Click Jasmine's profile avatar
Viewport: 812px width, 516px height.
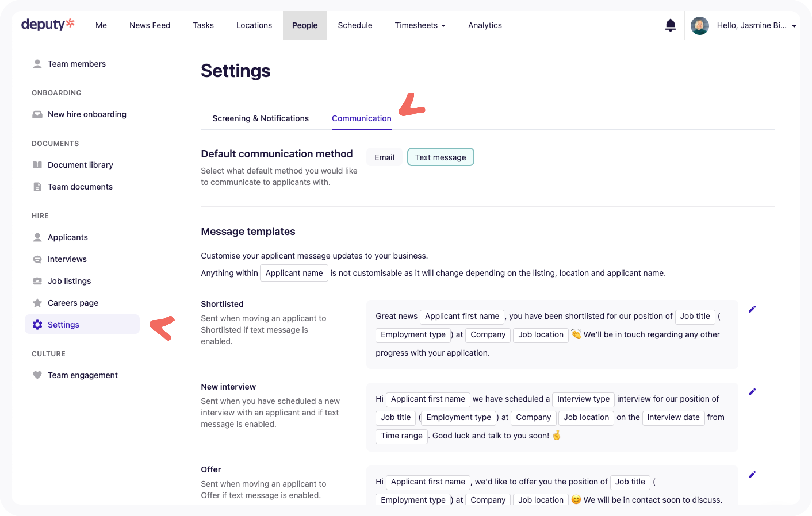pos(699,26)
